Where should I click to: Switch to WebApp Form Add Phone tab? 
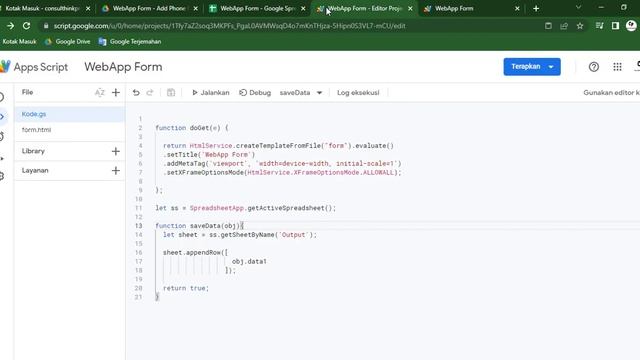[x=149, y=8]
